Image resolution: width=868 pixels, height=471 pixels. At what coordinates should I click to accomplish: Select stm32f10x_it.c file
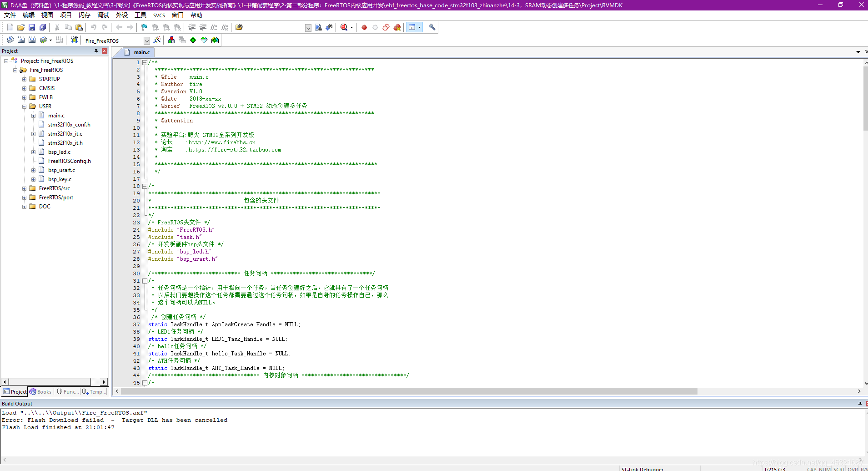point(65,134)
